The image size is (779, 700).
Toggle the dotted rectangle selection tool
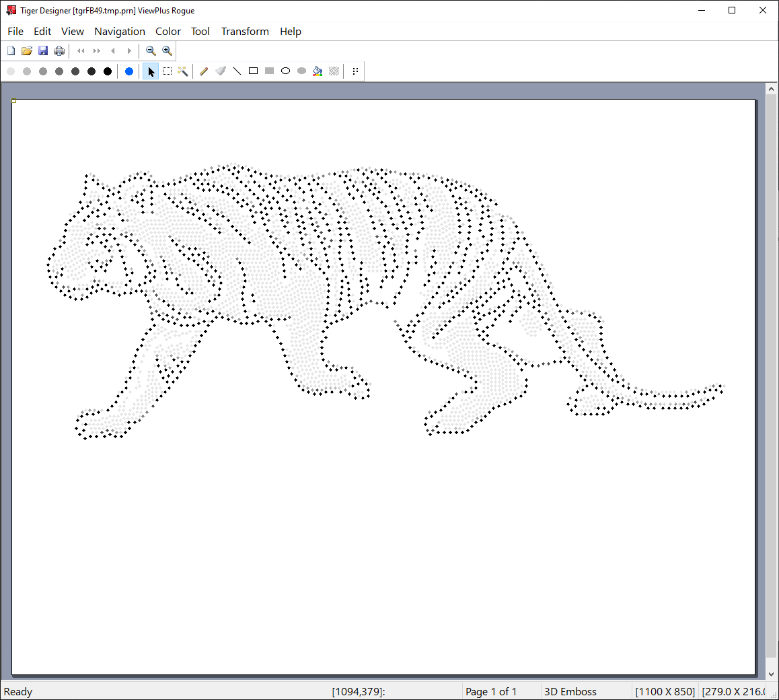tap(167, 71)
